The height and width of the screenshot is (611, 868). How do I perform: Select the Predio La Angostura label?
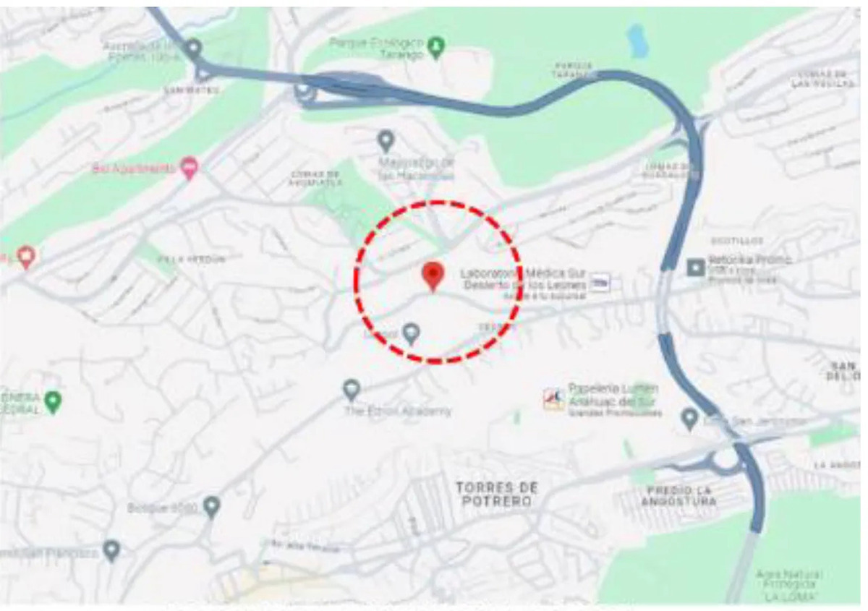678,496
